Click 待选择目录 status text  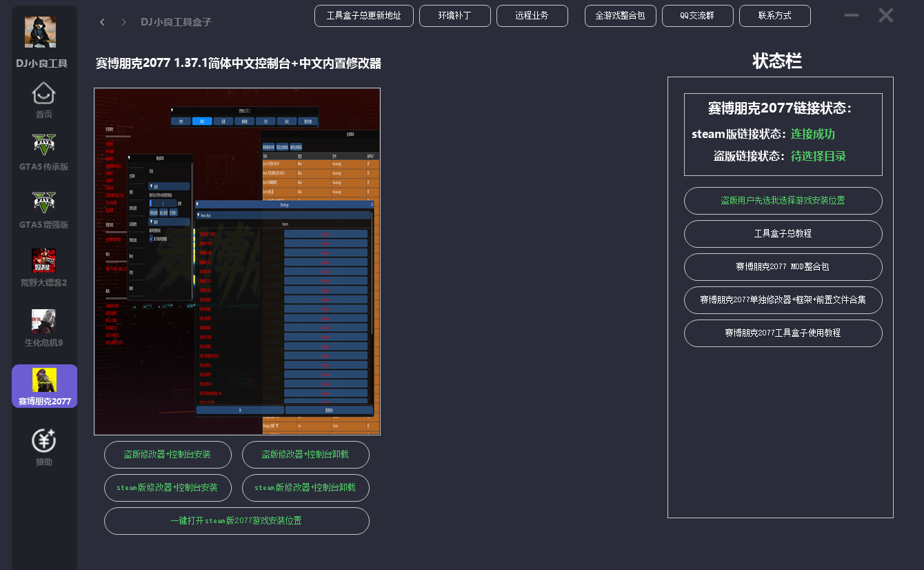tap(818, 156)
